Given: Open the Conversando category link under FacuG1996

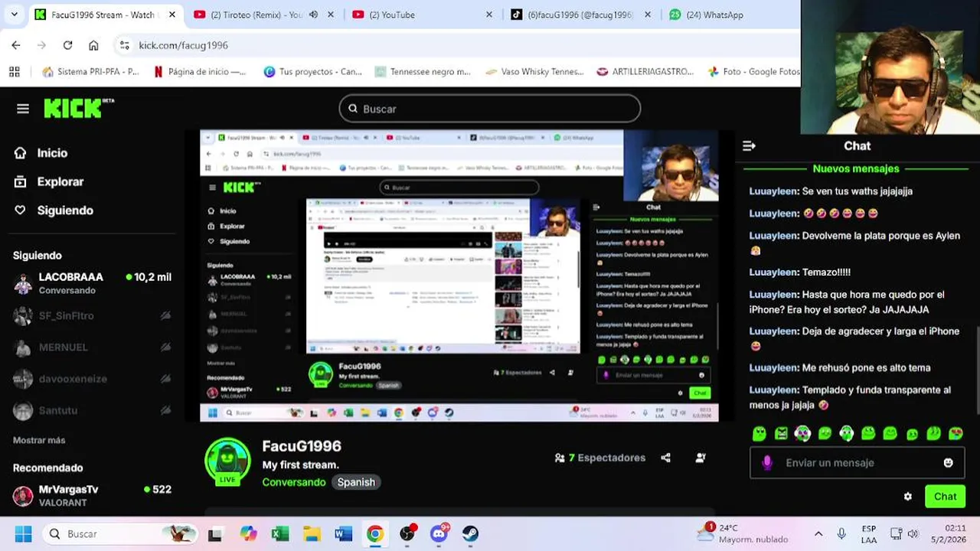Looking at the screenshot, I should [x=294, y=482].
